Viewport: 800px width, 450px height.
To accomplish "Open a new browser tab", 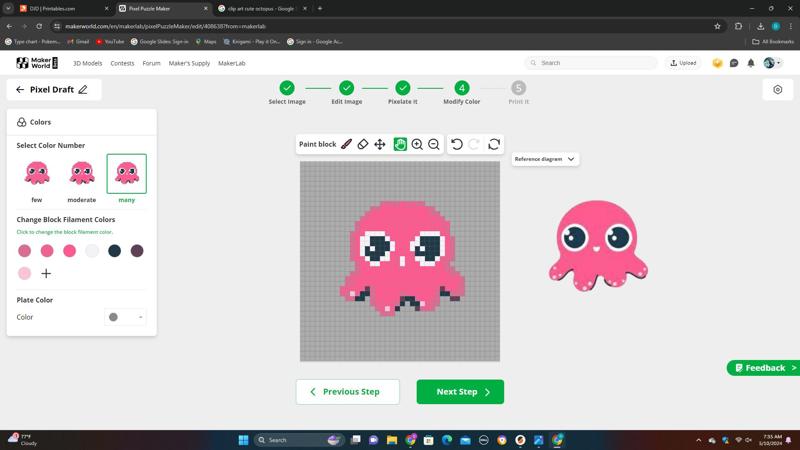I will click(320, 9).
